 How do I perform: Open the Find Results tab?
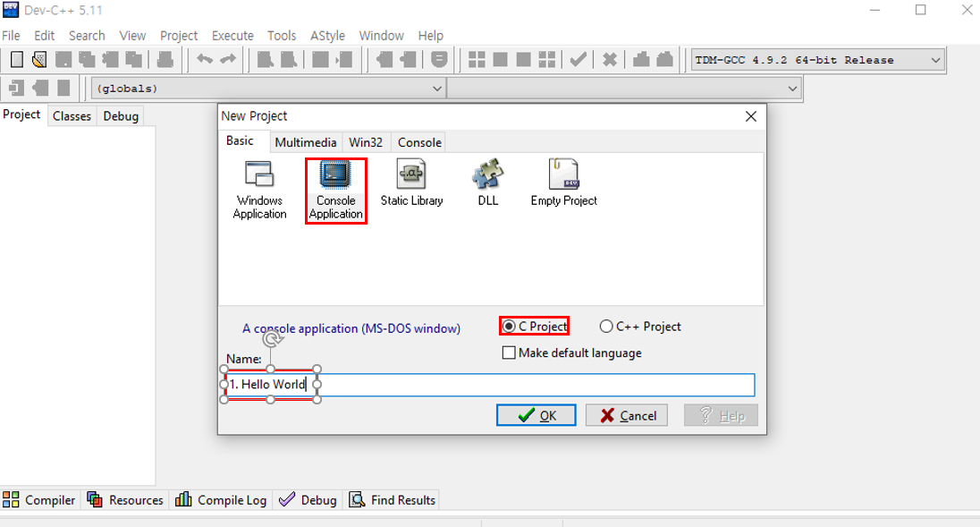(393, 500)
